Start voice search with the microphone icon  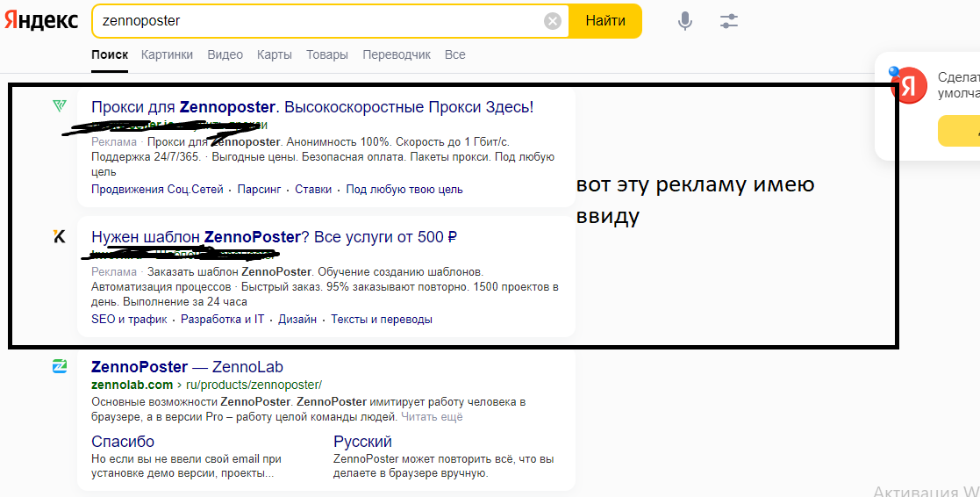(685, 21)
